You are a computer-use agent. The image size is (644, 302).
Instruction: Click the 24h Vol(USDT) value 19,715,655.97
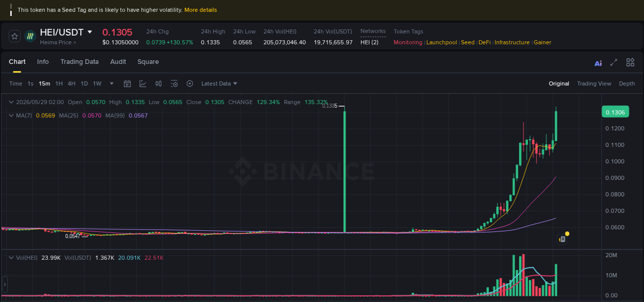click(333, 42)
